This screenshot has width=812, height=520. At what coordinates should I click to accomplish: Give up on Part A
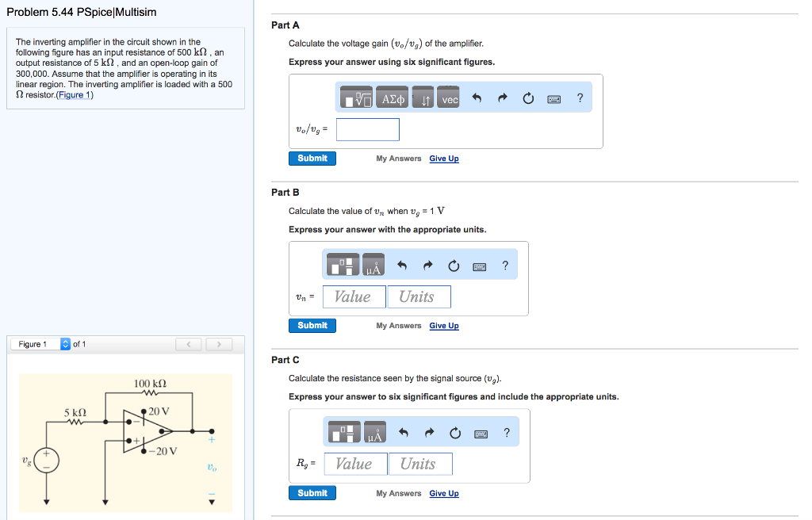(x=444, y=159)
